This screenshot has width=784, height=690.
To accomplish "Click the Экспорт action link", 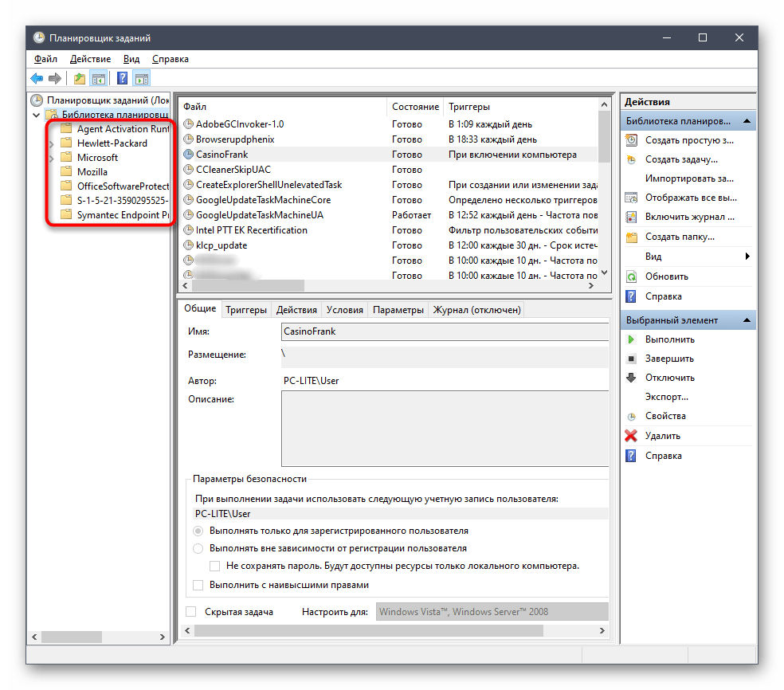I will click(x=667, y=397).
